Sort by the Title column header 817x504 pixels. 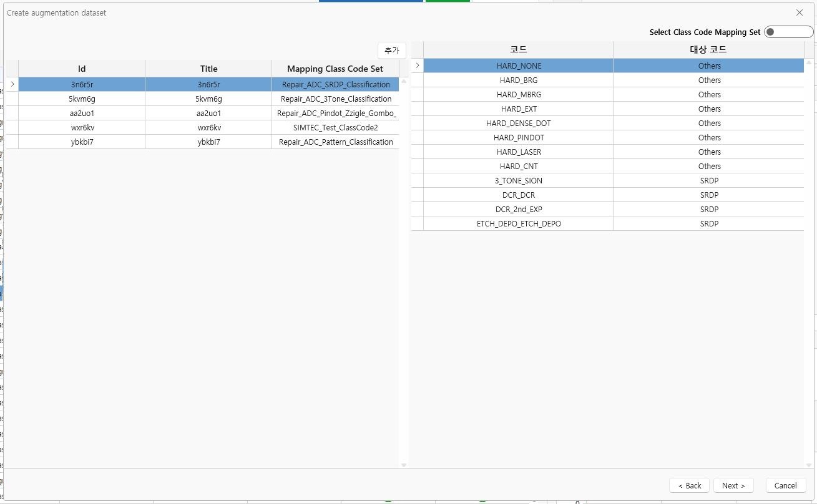208,69
